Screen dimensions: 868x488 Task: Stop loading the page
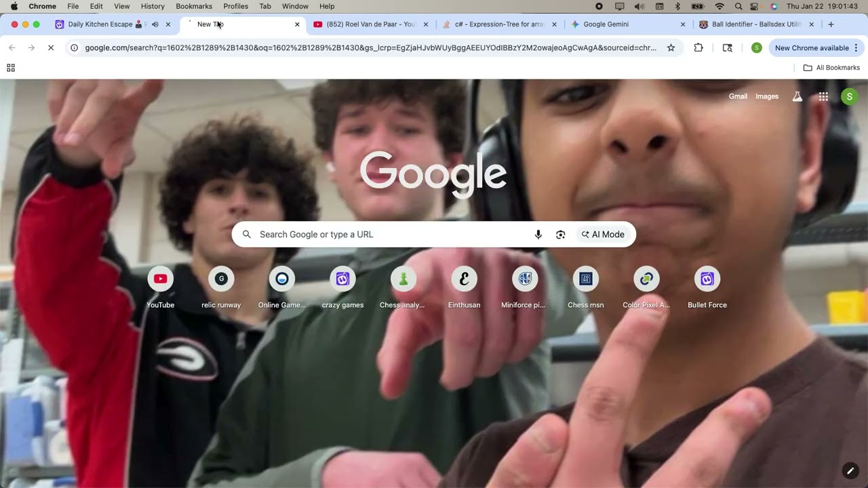[50, 48]
